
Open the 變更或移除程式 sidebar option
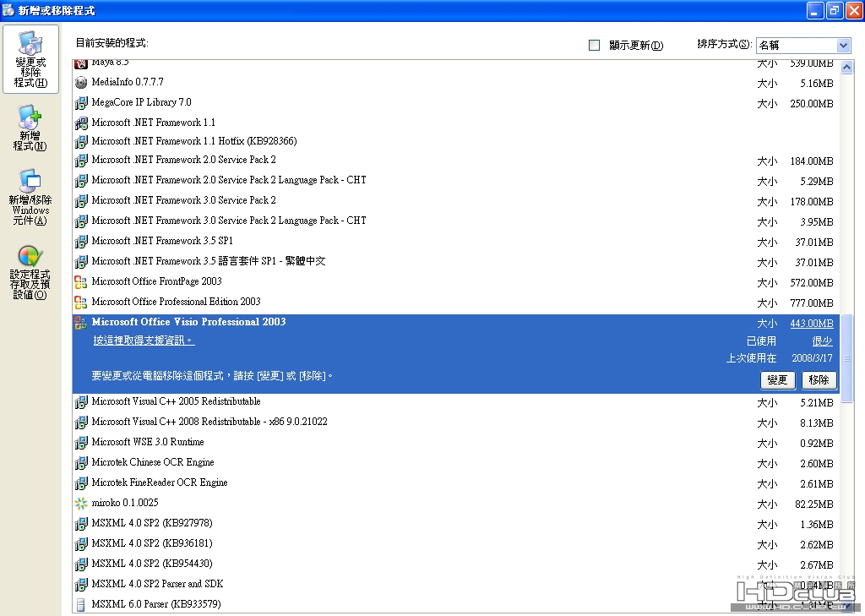coord(30,59)
